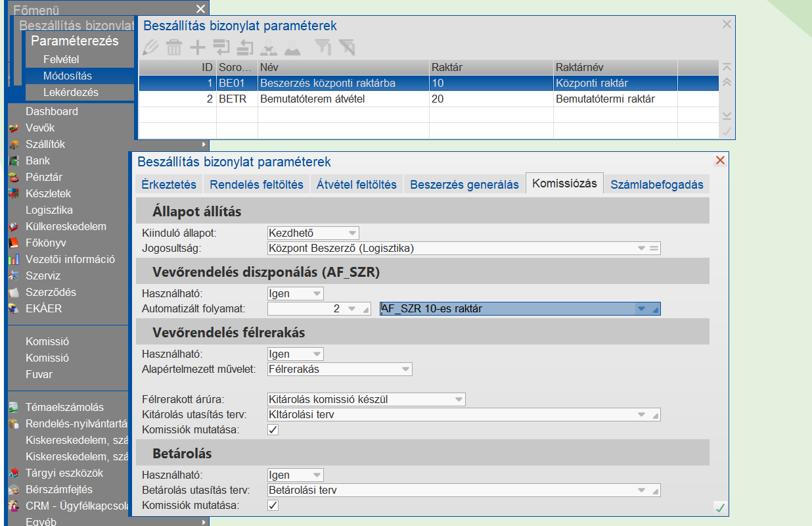Click the Témaelszámolás icon in main menu
This screenshot has width=812, height=526.
[x=13, y=408]
